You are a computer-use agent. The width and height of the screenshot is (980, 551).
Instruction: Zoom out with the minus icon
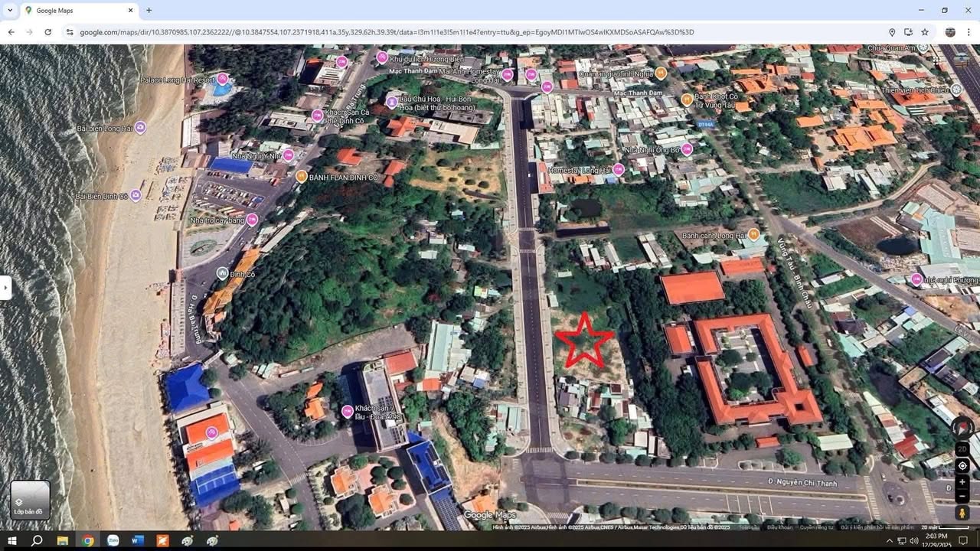point(962,497)
